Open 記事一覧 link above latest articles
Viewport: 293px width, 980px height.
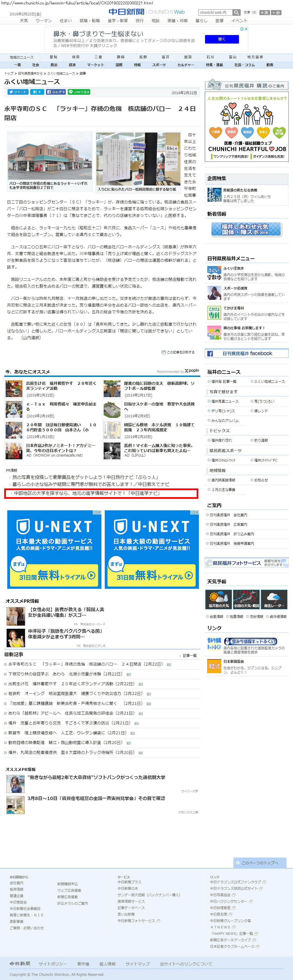pyautogui.click(x=189, y=655)
